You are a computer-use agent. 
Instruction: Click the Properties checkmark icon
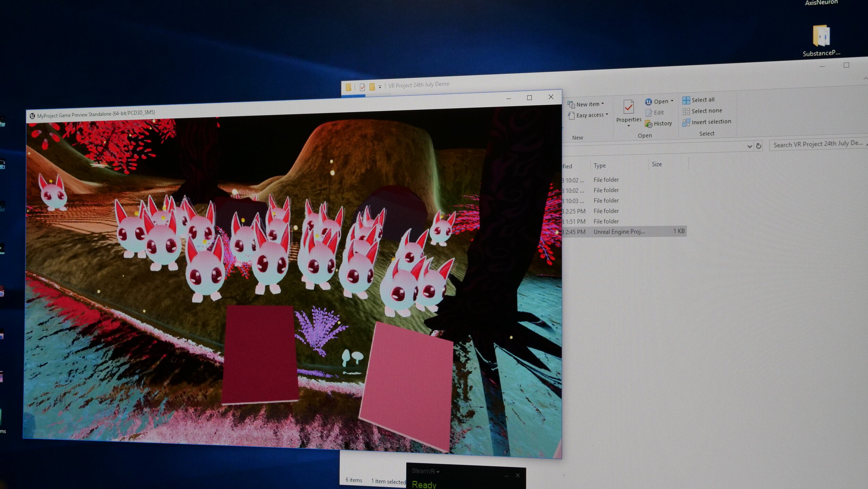(x=628, y=107)
